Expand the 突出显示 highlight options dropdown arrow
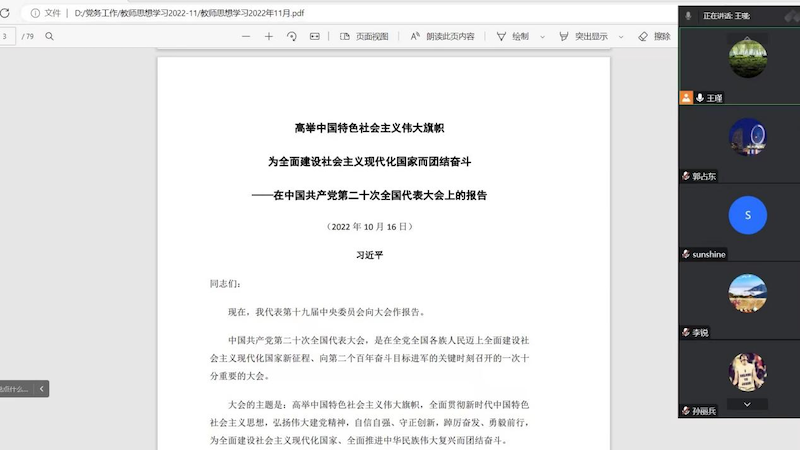Viewport: 800px width, 450px height. 620,36
